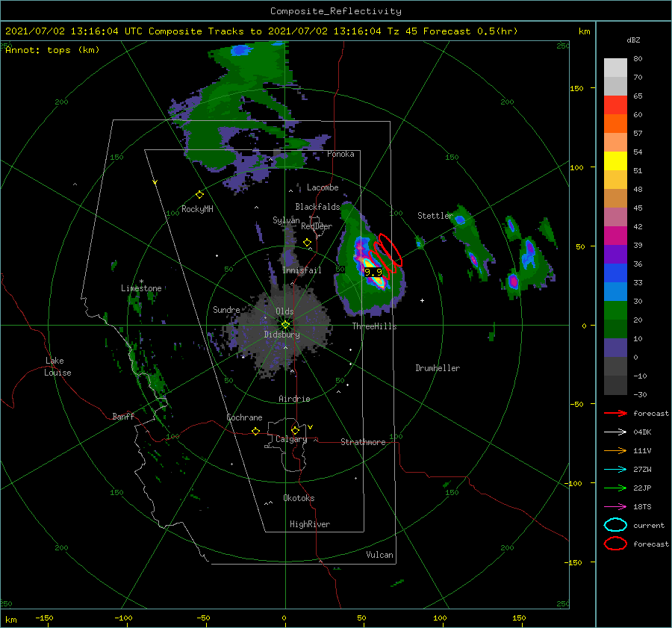Select the cyan current ellipse legend symbol
Screen dimensions: 672x628
(x=615, y=525)
